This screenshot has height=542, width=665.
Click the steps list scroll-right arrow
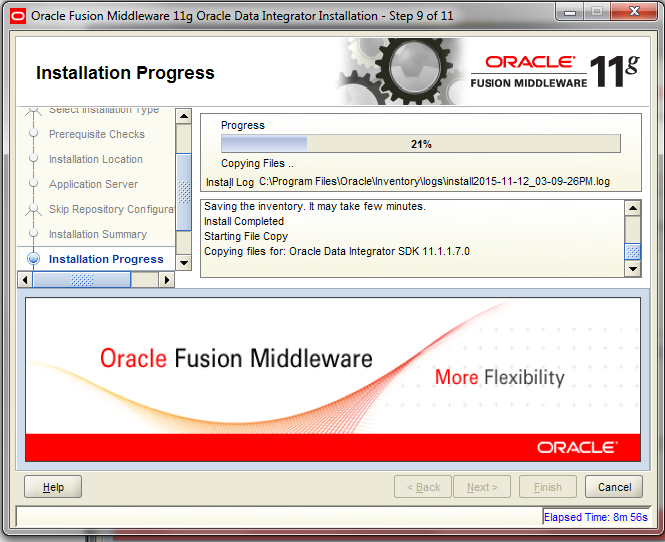(x=167, y=280)
